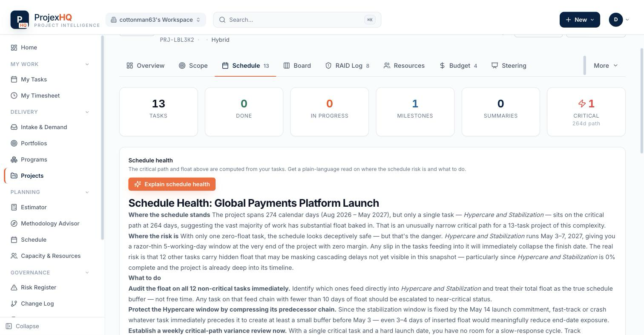Open the RAID Log tab

(347, 66)
